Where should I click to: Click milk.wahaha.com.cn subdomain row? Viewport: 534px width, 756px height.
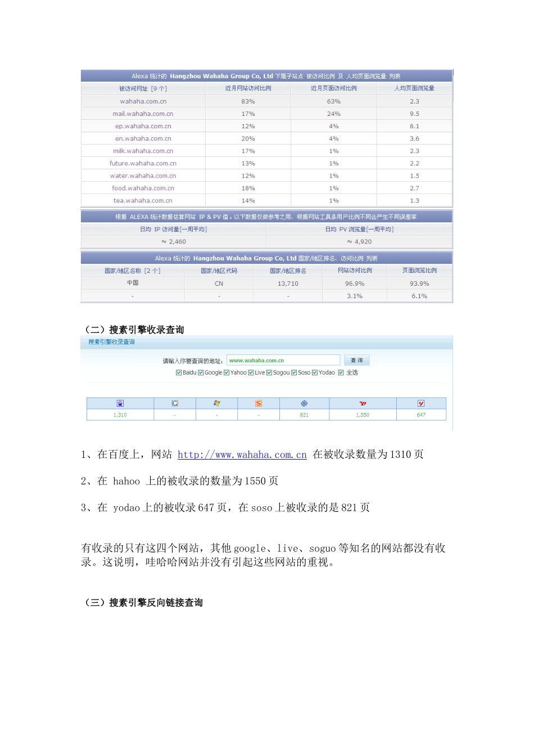point(143,151)
